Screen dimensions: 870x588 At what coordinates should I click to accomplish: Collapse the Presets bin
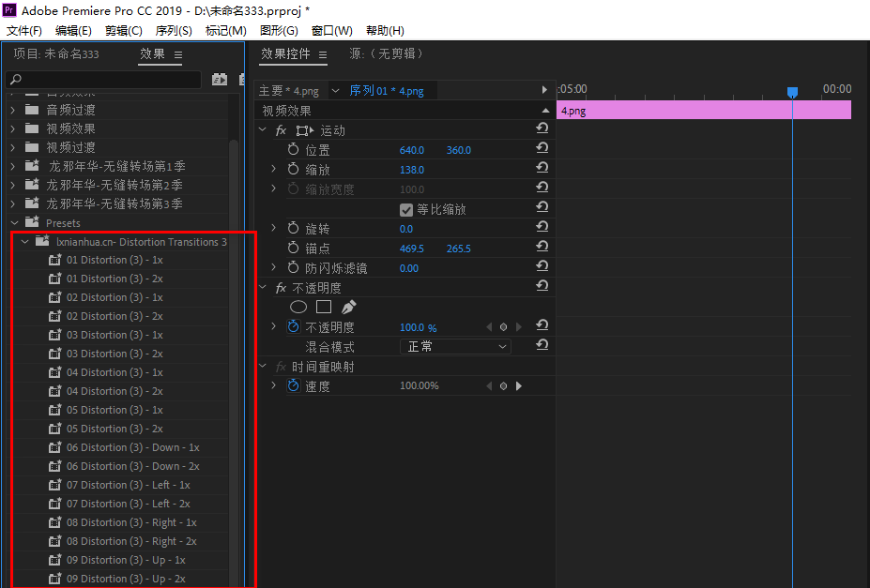pyautogui.click(x=14, y=223)
